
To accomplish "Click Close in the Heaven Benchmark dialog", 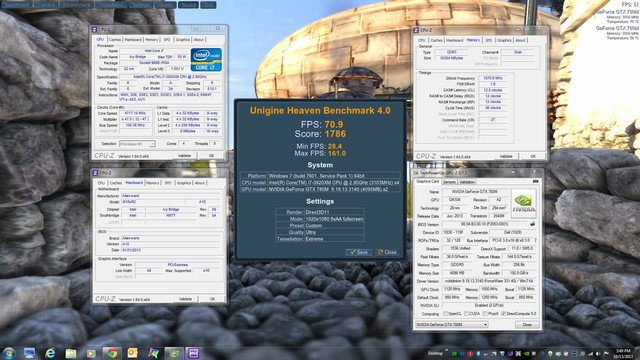I will tap(387, 252).
